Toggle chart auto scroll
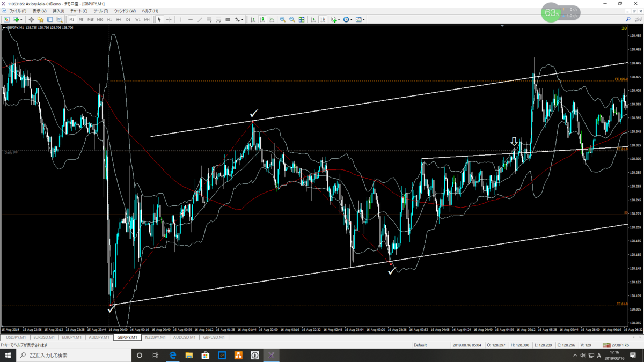644x362 pixels. [x=313, y=19]
